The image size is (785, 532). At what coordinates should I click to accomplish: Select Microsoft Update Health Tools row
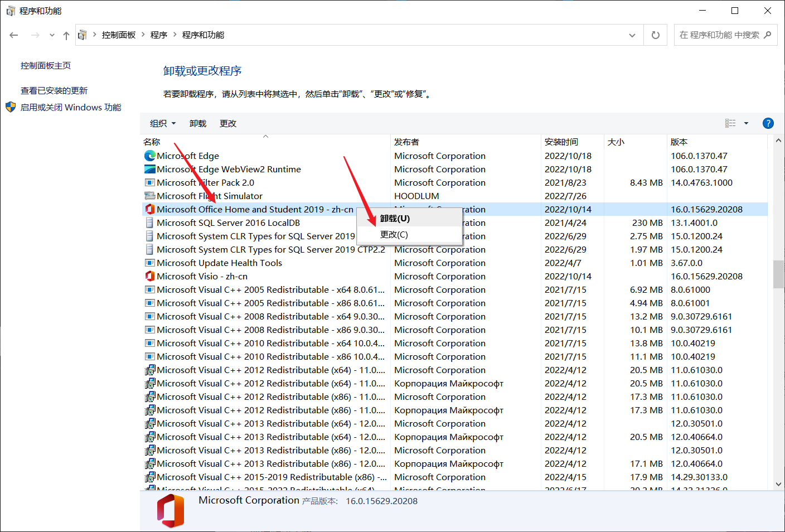455,263
